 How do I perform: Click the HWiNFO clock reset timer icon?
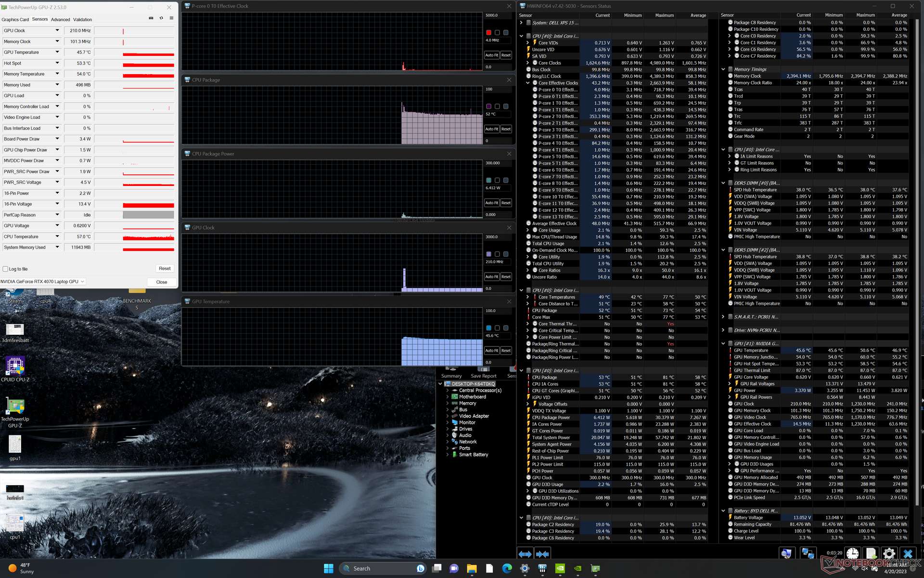click(x=852, y=553)
